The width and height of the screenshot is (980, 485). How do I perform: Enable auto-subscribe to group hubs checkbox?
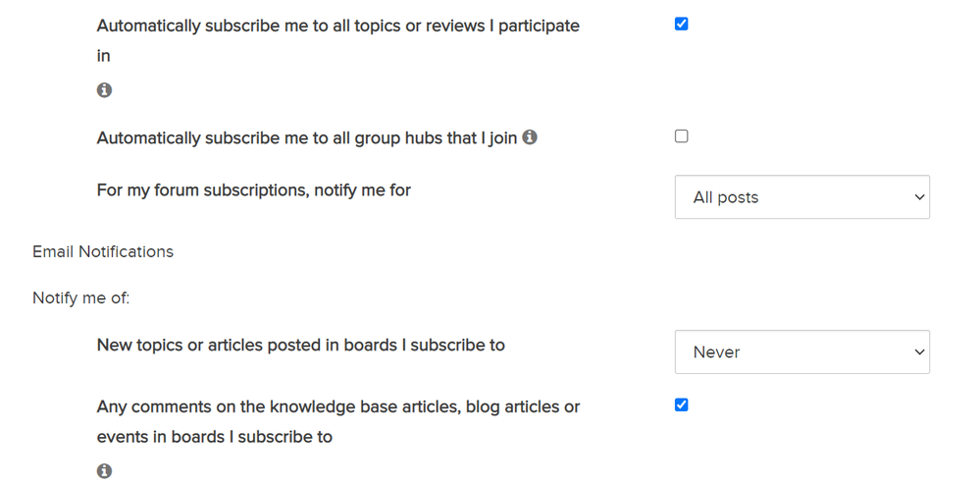click(681, 135)
